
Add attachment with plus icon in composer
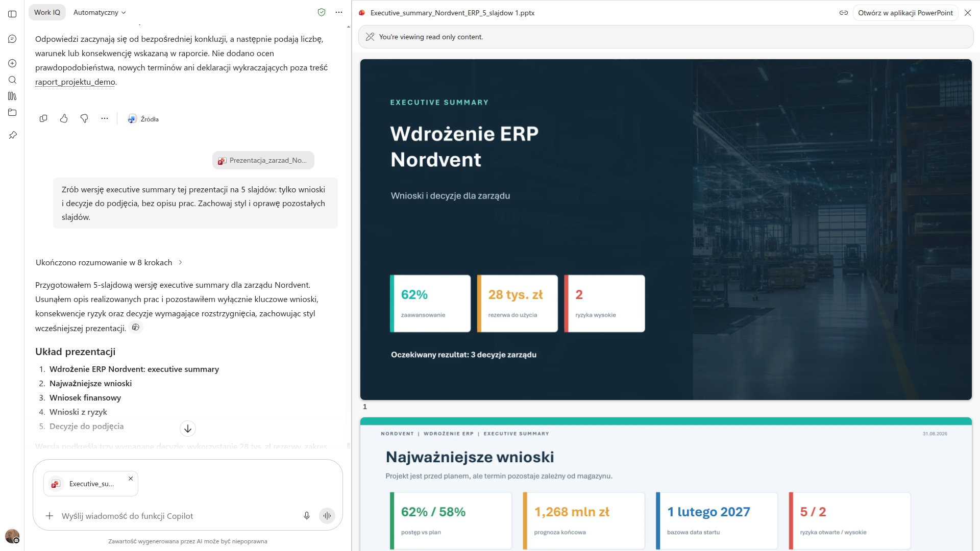[x=50, y=516]
